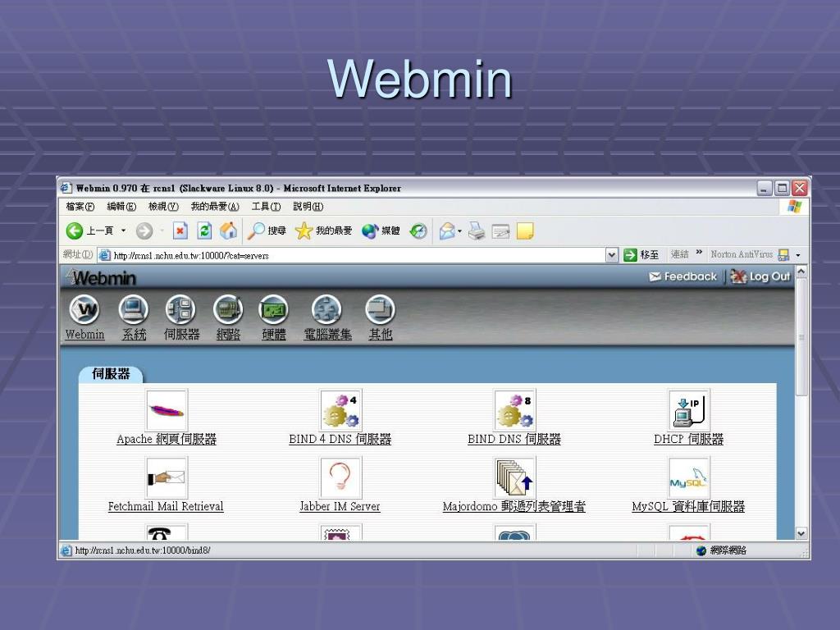The image size is (840, 630).
Task: Open the 說明(H) Help menu
Action: pos(308,206)
